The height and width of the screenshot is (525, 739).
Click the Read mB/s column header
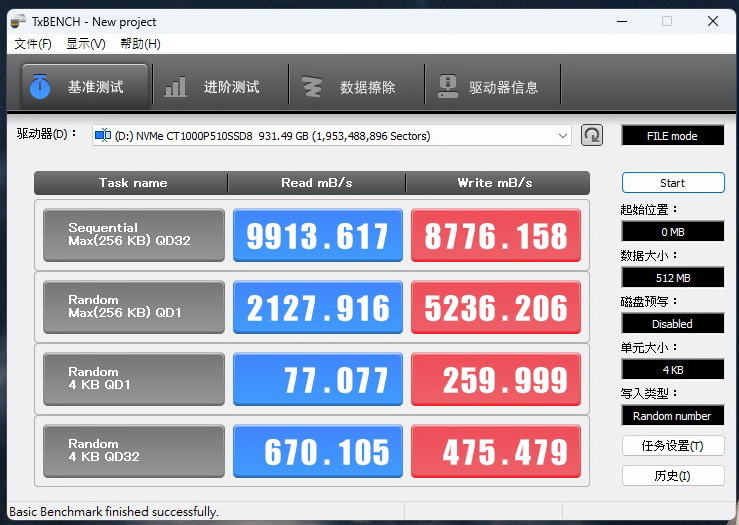coord(317,183)
